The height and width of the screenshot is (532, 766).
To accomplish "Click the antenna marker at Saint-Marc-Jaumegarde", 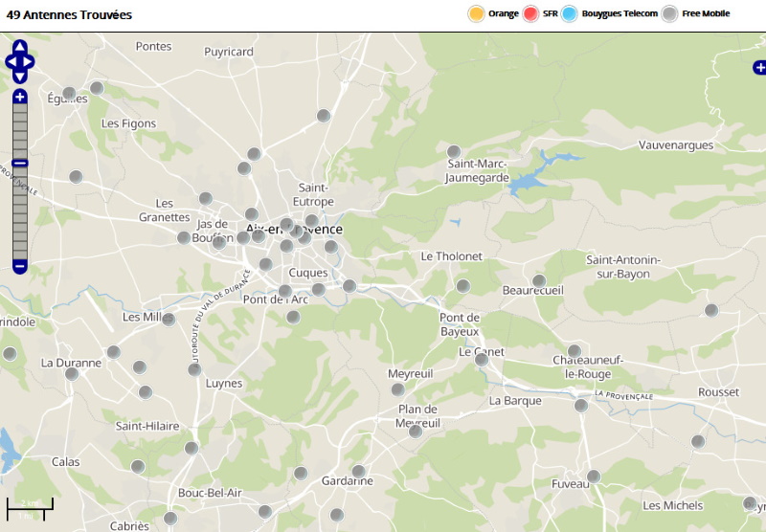I will click(x=454, y=151).
